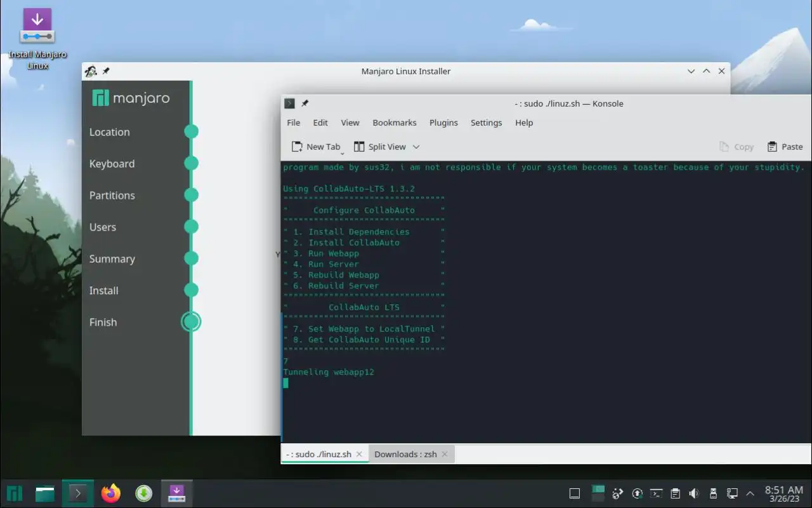Click the Konsole window menu icon in titlebar
Screen dimensions: 812x508
tap(289, 104)
